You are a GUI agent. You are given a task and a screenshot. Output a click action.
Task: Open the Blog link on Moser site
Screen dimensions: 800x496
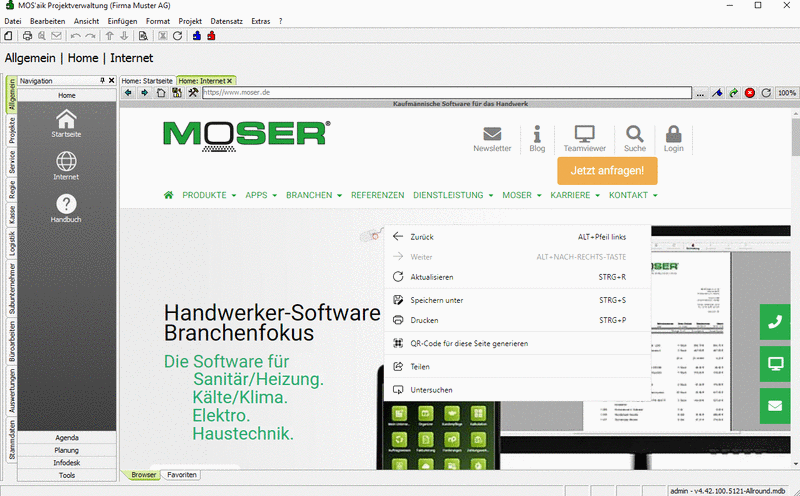point(537,139)
